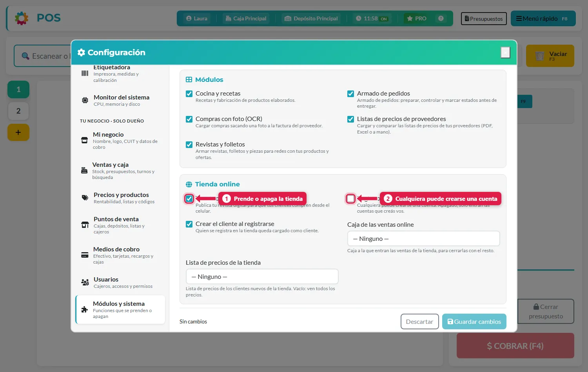Select Módulos y sistema section
Screen dimensions: 588x372
(x=120, y=309)
